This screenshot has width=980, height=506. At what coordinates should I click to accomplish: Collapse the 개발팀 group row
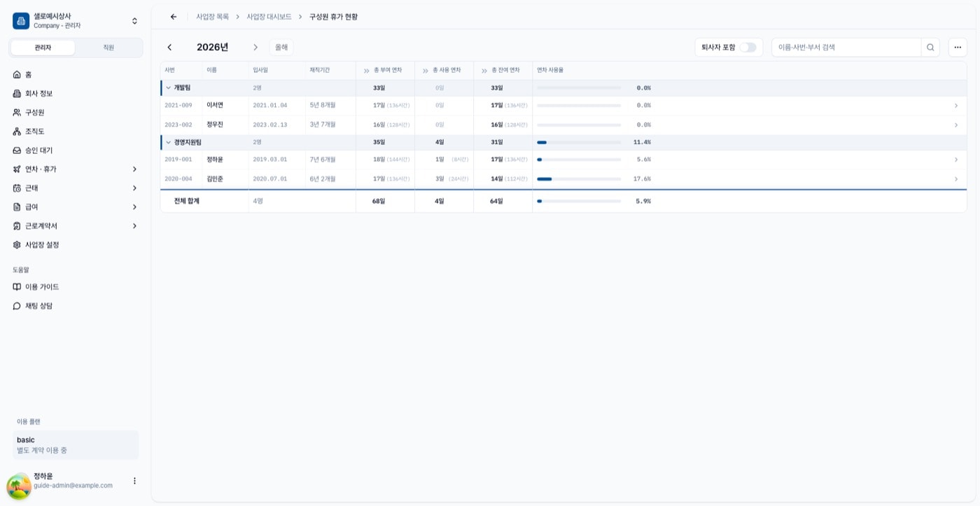coord(168,88)
